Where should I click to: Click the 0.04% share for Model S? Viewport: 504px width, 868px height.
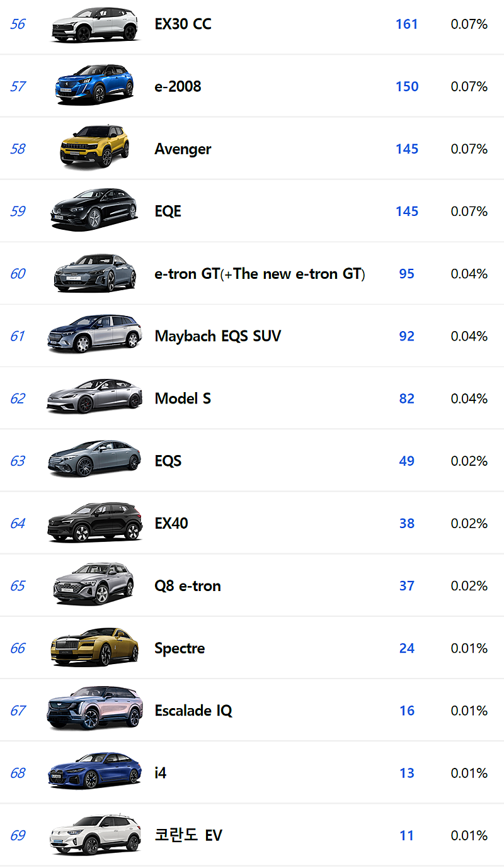(x=469, y=398)
